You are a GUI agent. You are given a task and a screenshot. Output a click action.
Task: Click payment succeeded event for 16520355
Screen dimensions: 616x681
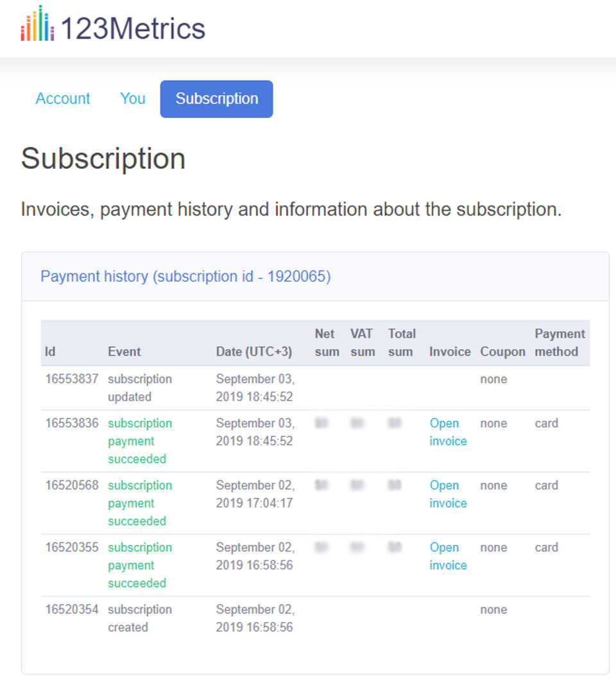[140, 565]
